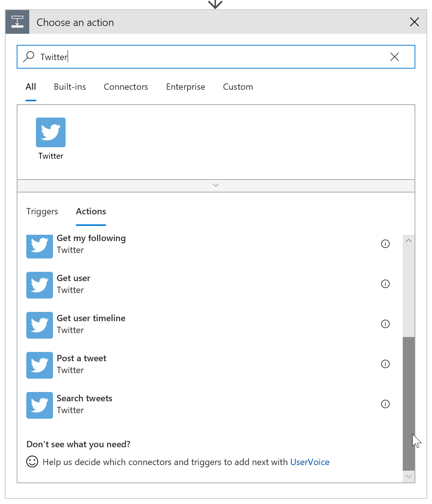Click the Twitter connector tile icon
432x504 pixels.
pyautogui.click(x=51, y=132)
